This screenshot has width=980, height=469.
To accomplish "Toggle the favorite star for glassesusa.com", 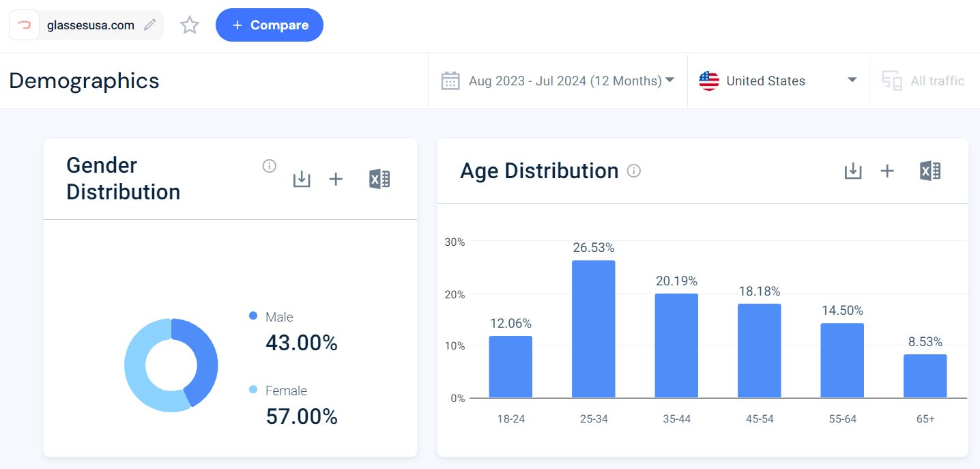I will coord(190,25).
